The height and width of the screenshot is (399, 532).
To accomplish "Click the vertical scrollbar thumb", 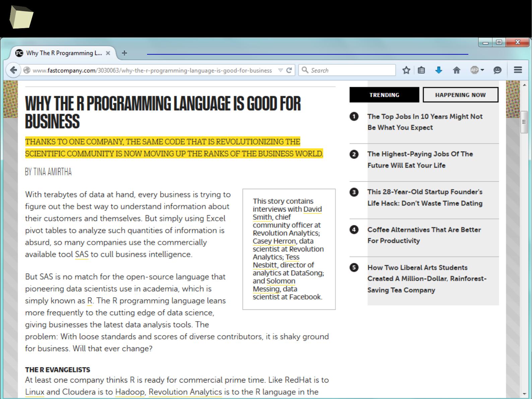I will [x=524, y=122].
